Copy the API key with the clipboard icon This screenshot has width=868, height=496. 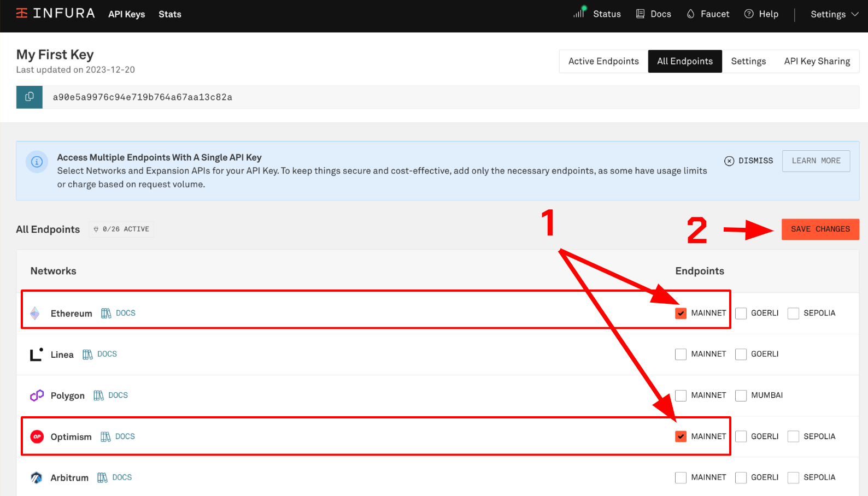point(30,97)
